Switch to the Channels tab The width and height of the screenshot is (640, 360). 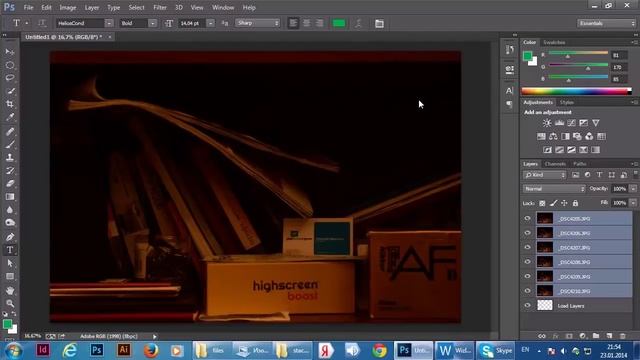[x=555, y=164]
